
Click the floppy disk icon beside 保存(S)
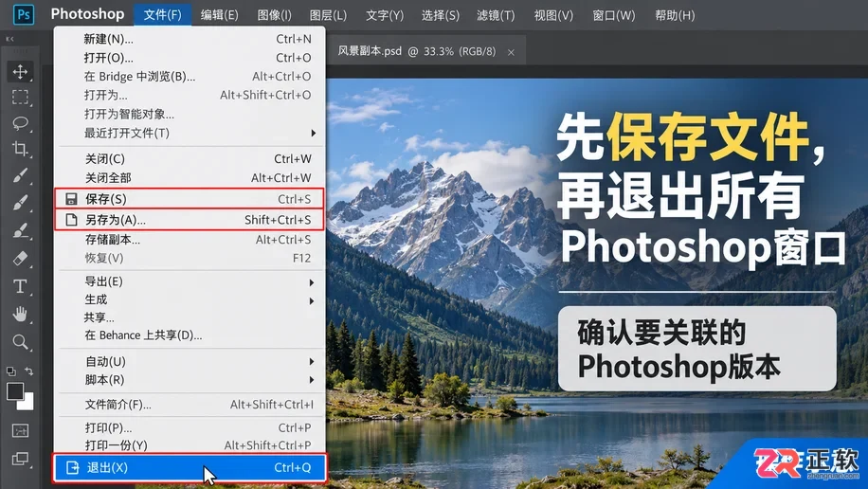[71, 199]
